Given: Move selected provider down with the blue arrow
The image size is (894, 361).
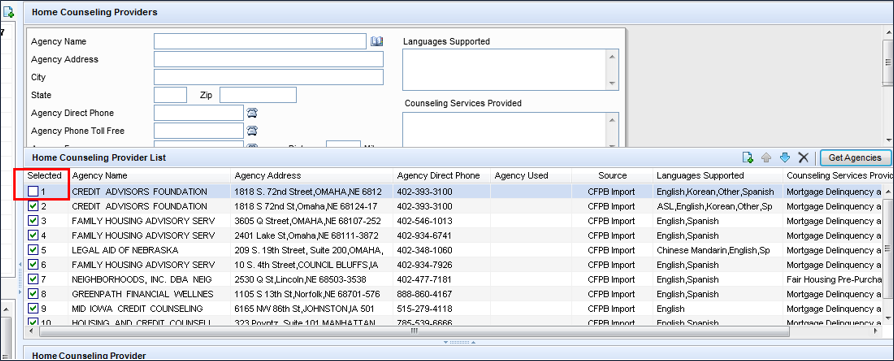Looking at the screenshot, I should (785, 157).
